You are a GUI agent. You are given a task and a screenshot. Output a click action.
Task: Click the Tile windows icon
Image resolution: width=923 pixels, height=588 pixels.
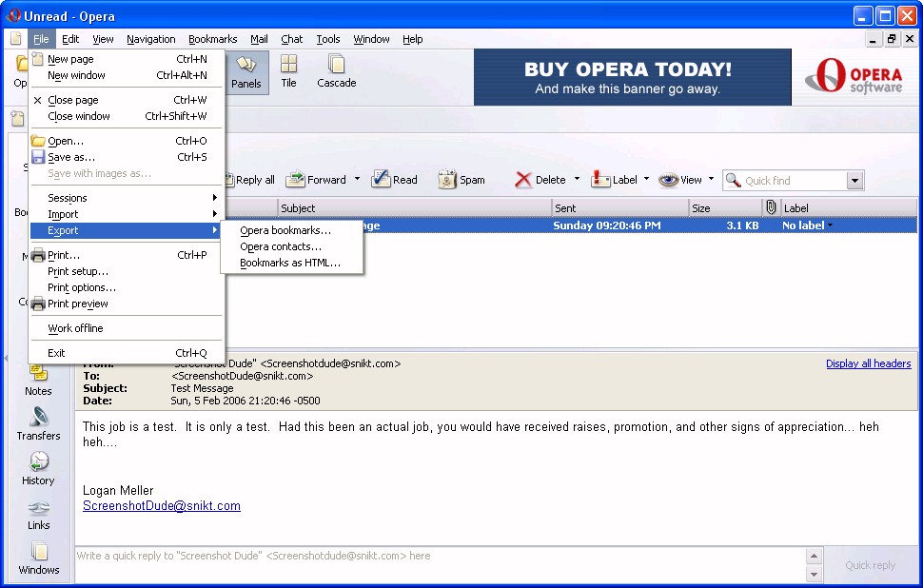[x=288, y=71]
